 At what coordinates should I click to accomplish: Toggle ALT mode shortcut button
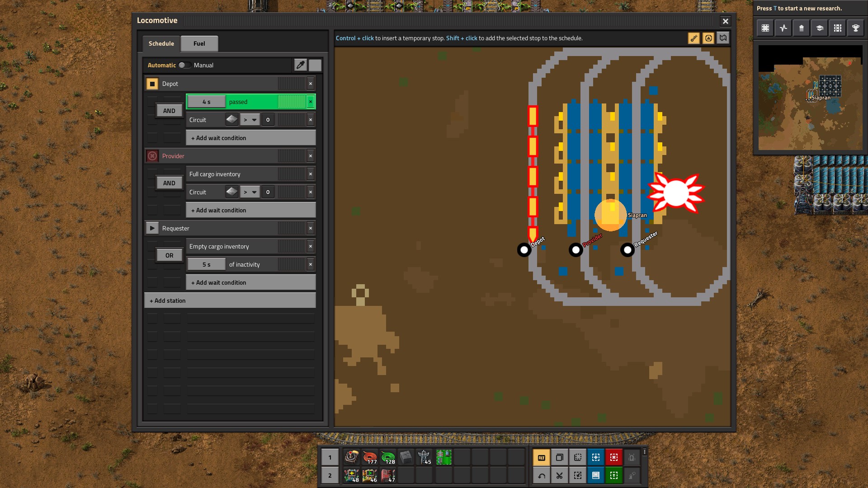point(542,457)
